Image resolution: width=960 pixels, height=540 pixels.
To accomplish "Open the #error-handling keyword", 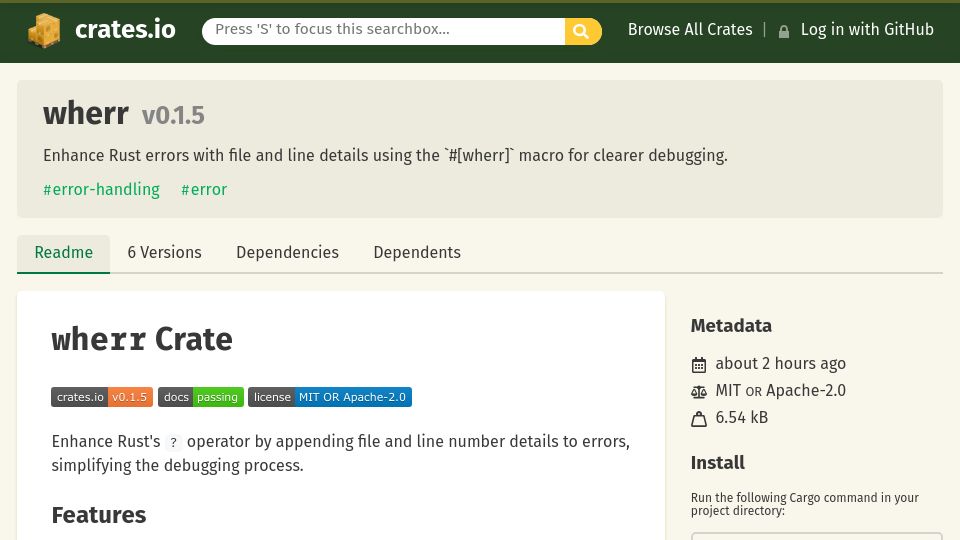I will coord(101,190).
